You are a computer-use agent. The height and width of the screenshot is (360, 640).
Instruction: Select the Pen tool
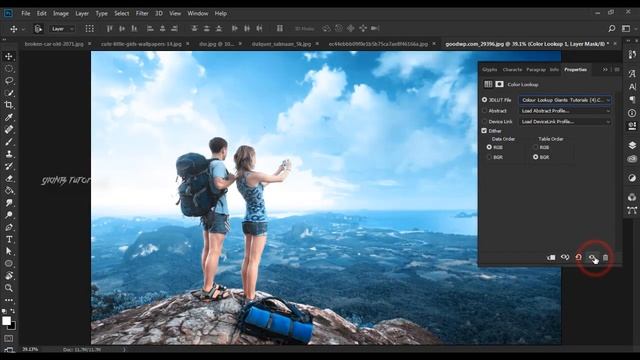pyautogui.click(x=9, y=227)
